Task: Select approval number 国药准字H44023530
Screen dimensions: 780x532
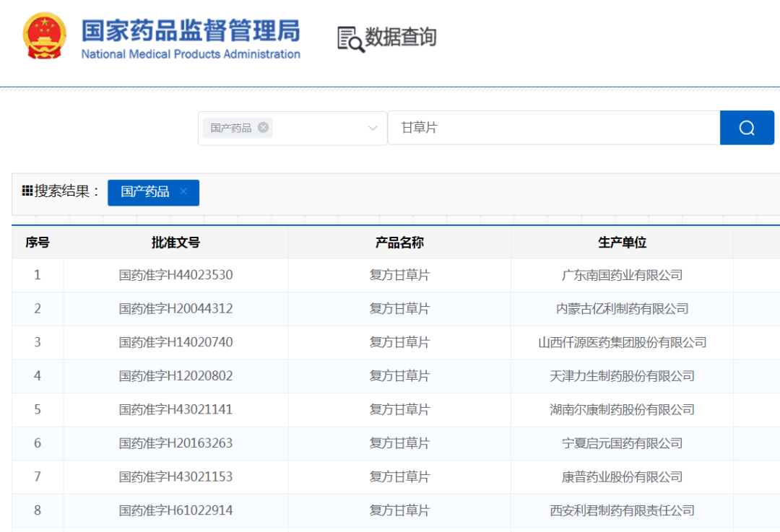Action: pos(175,275)
